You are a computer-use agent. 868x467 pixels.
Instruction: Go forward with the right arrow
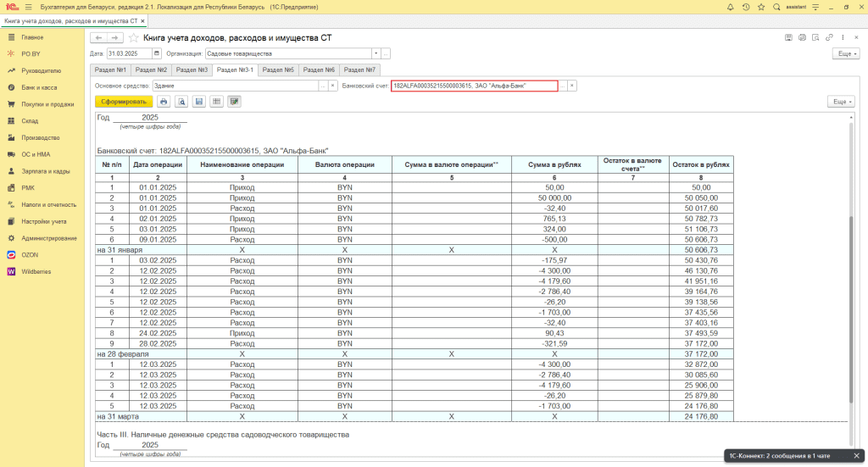114,37
